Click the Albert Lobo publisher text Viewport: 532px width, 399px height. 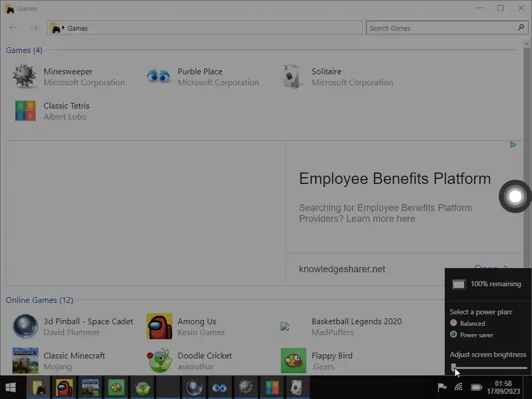(x=65, y=117)
